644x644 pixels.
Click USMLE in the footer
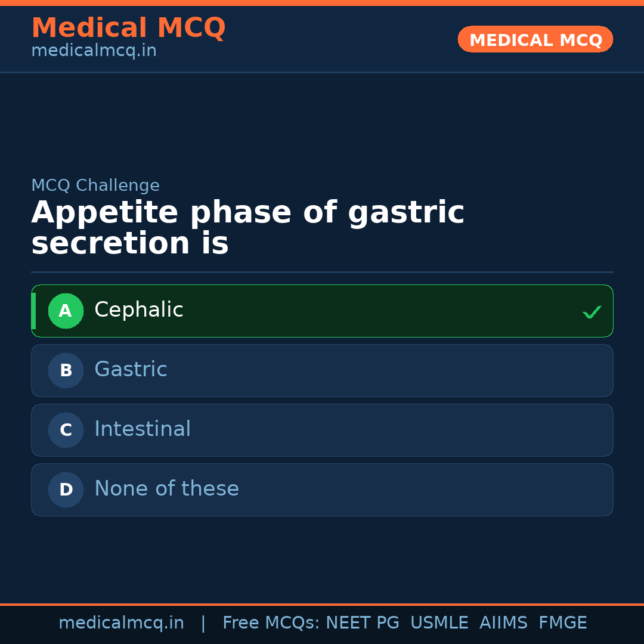pyautogui.click(x=439, y=623)
